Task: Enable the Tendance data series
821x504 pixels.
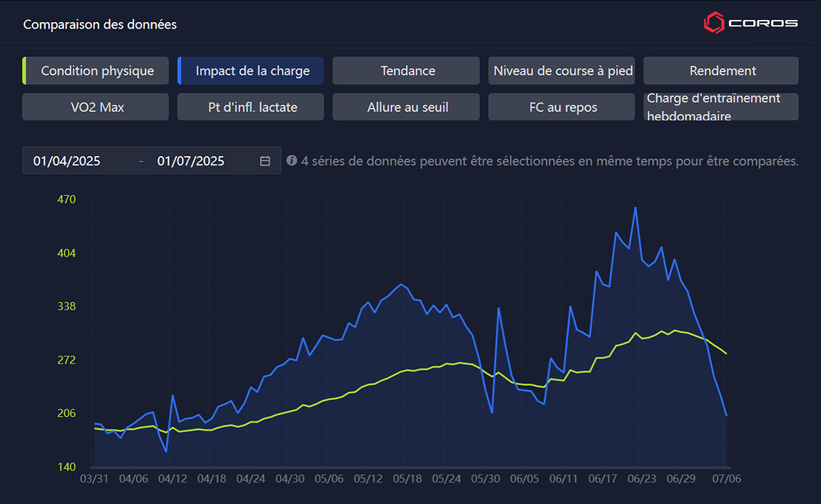Action: click(406, 71)
